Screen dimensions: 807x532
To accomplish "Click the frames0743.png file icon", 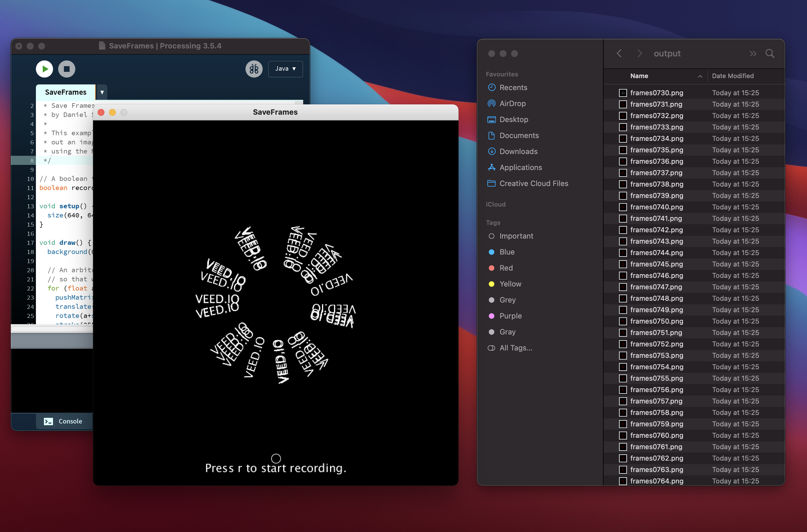I will pos(623,241).
